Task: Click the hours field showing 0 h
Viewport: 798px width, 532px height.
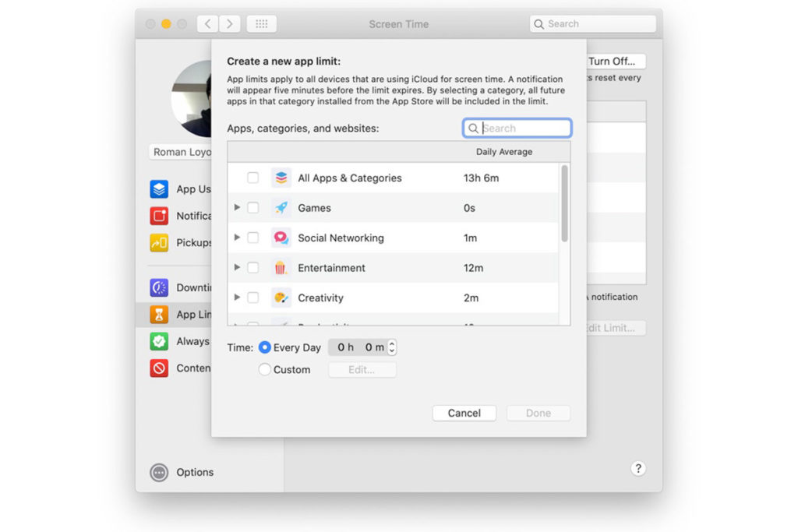Action: tap(345, 347)
